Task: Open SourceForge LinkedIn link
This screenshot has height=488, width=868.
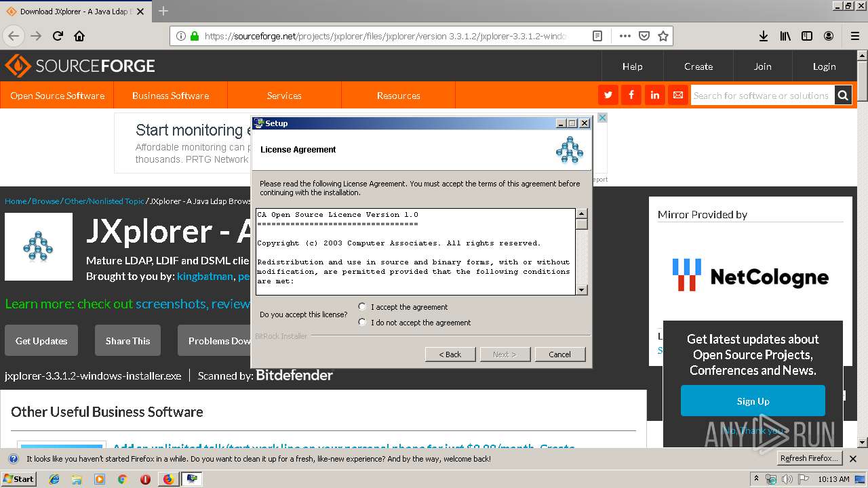Action: 654,95
